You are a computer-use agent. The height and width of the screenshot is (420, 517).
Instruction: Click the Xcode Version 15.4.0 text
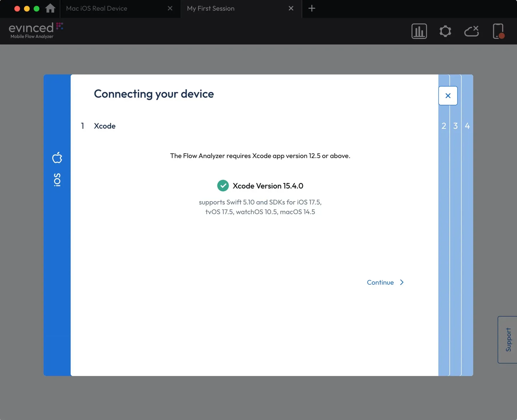268,186
